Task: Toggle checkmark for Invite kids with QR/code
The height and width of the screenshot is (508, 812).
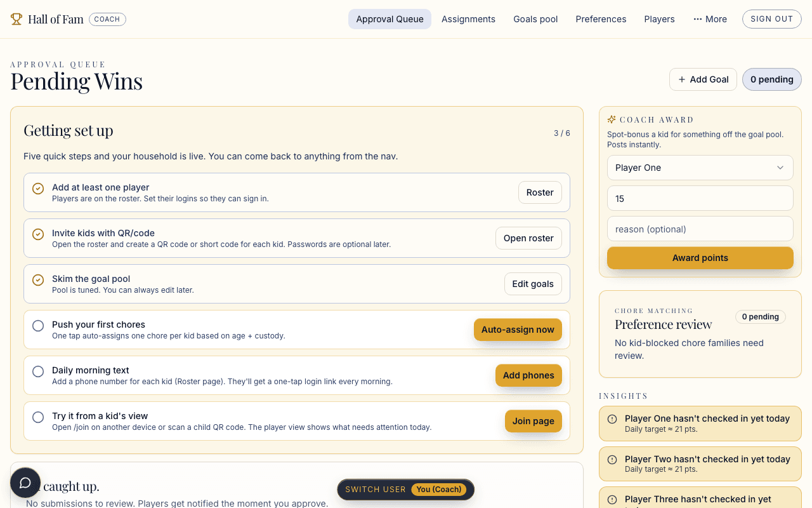Action: click(38, 234)
